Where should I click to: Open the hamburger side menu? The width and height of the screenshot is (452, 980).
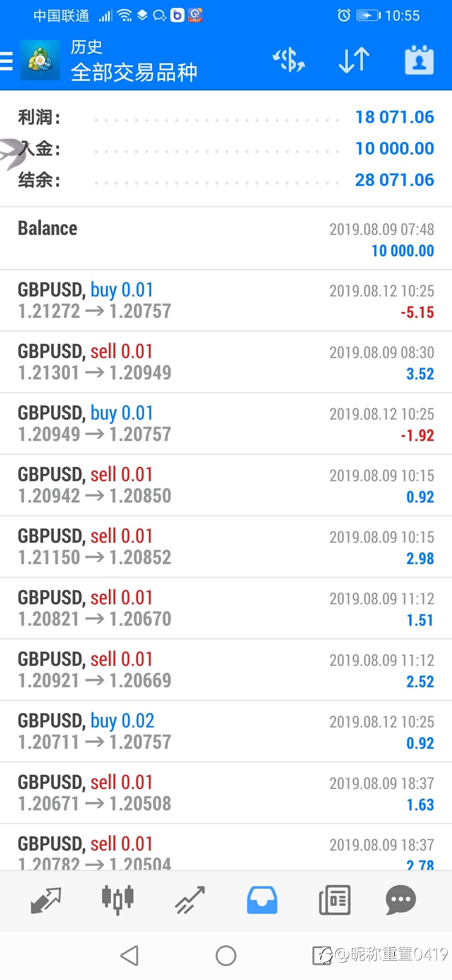pyautogui.click(x=7, y=61)
